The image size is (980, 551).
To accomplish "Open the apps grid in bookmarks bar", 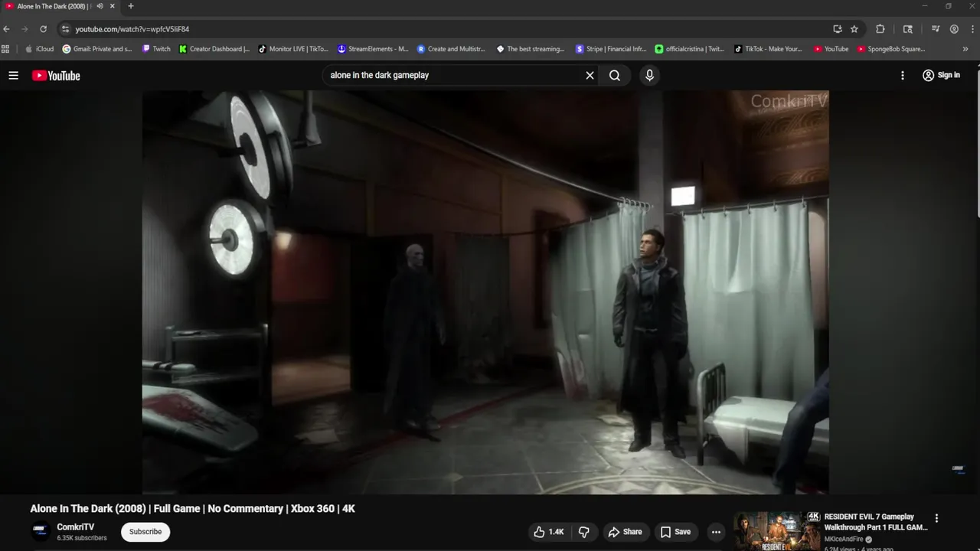I will (x=6, y=49).
